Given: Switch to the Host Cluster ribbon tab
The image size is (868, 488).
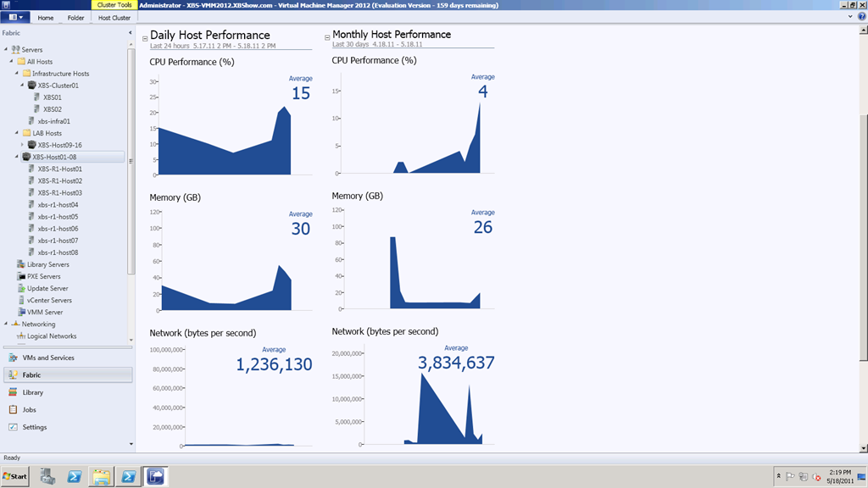Looking at the screenshot, I should 114,17.
